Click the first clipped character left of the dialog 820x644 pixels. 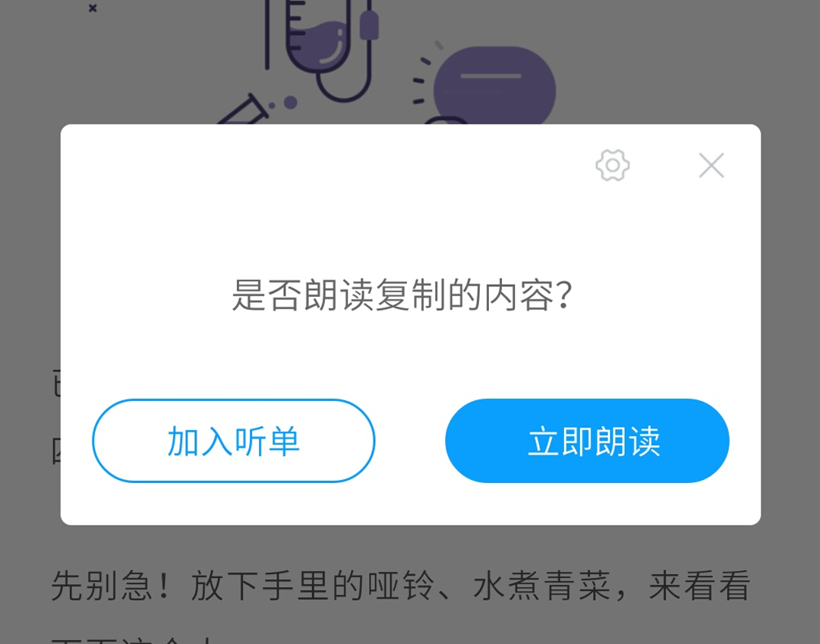point(56,383)
